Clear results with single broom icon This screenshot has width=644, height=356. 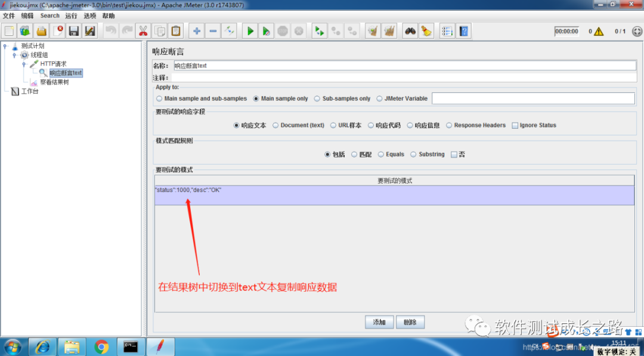click(373, 31)
